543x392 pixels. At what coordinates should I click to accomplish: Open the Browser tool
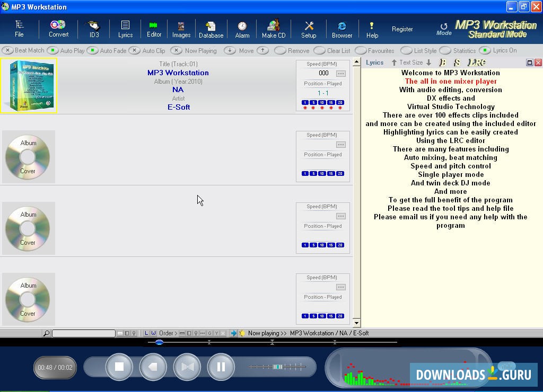coord(342,30)
